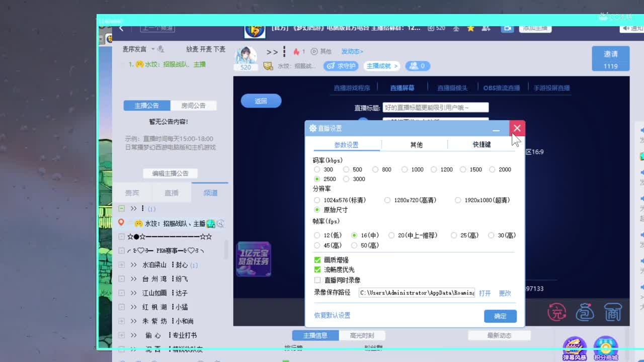Expand the 台州湾 纷飞 channel

[121, 279]
